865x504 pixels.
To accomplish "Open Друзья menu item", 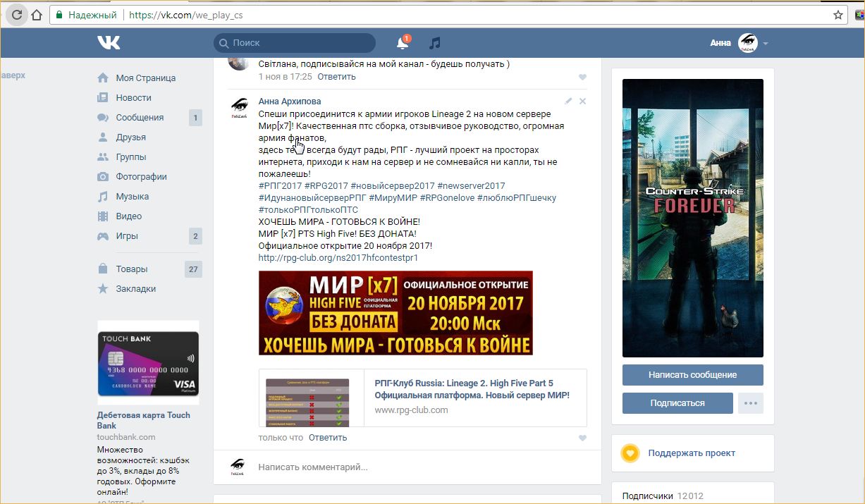I will point(131,137).
